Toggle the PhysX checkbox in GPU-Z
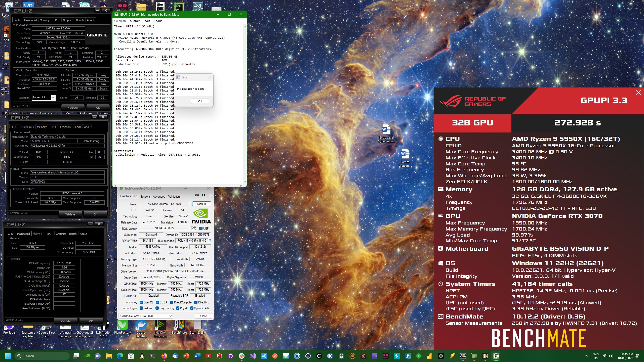 (178, 308)
